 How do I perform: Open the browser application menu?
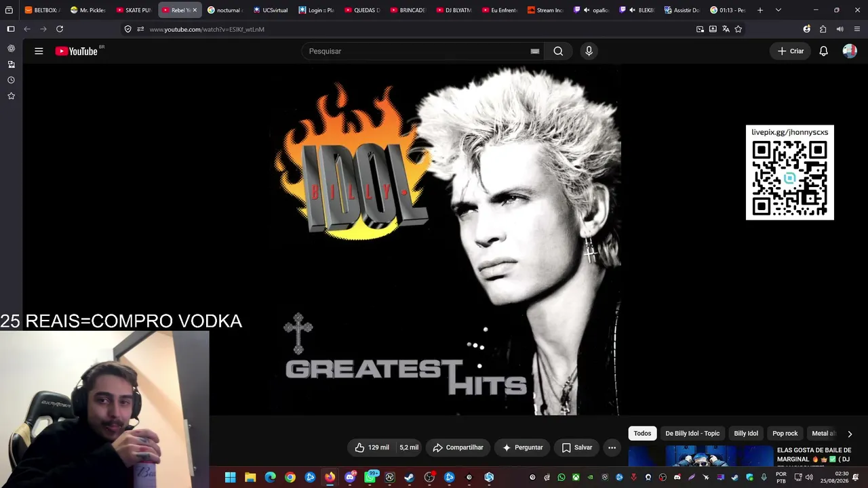tap(857, 29)
